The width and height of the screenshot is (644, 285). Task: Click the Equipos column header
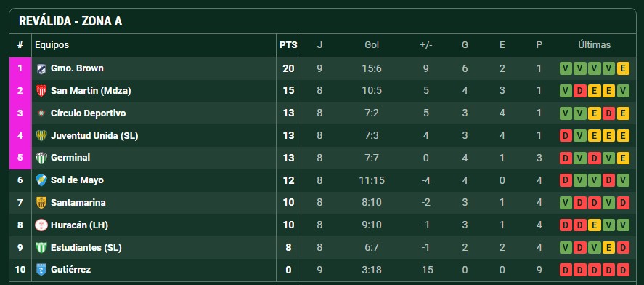(x=52, y=45)
